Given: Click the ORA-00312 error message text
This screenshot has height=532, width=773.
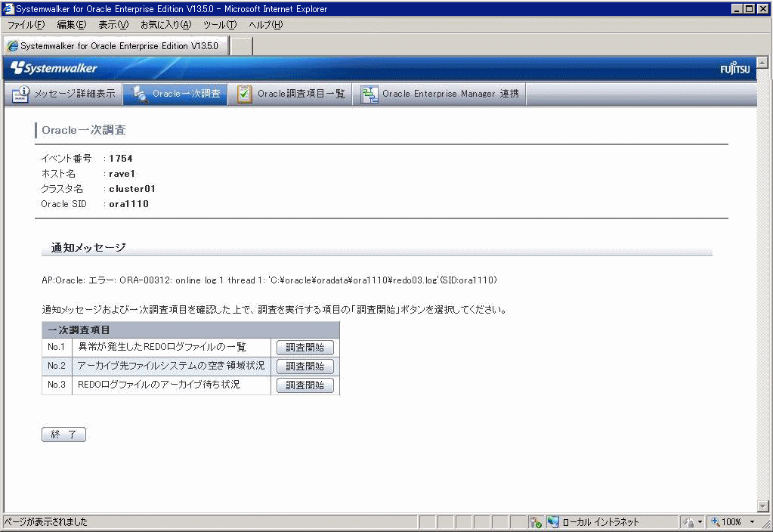Looking at the screenshot, I should click(x=269, y=280).
